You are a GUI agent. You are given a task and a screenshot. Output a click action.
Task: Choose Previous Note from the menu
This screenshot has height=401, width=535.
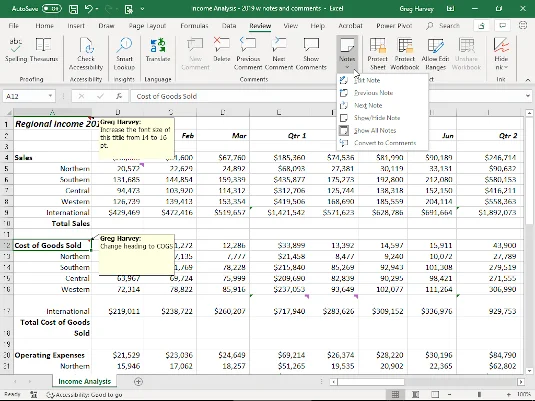coord(382,93)
